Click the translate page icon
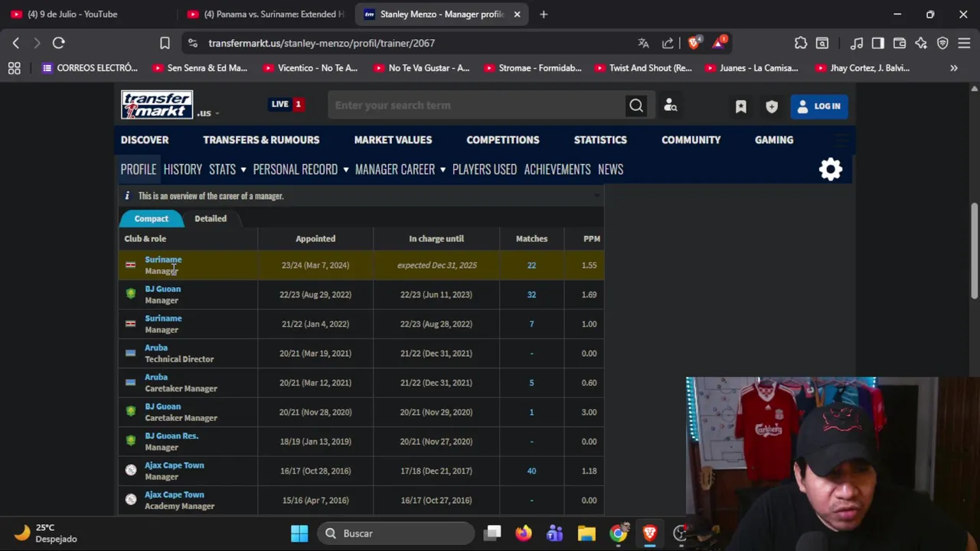This screenshot has width=980, height=551. [x=643, y=43]
